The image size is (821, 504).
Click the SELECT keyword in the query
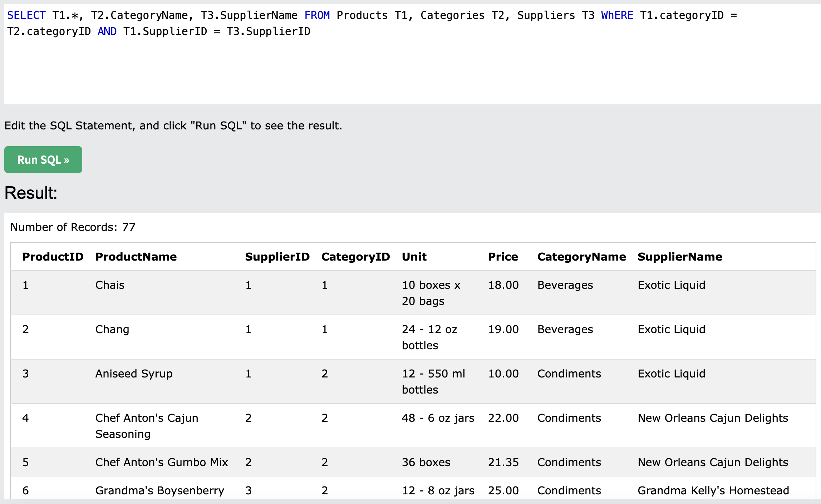[x=26, y=15]
